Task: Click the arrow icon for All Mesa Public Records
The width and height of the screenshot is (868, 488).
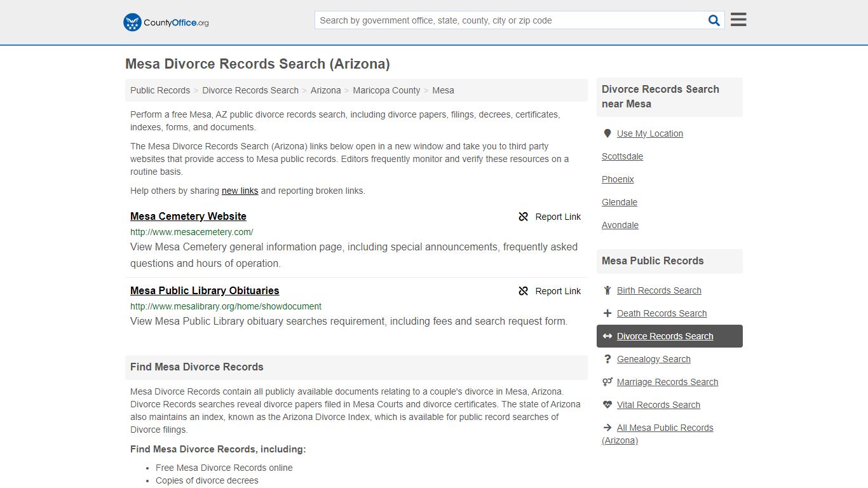Action: (607, 428)
